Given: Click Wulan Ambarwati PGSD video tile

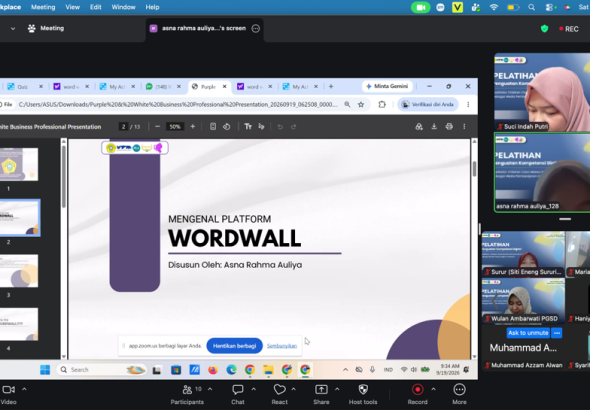Looking at the screenshot, I should (x=523, y=301).
